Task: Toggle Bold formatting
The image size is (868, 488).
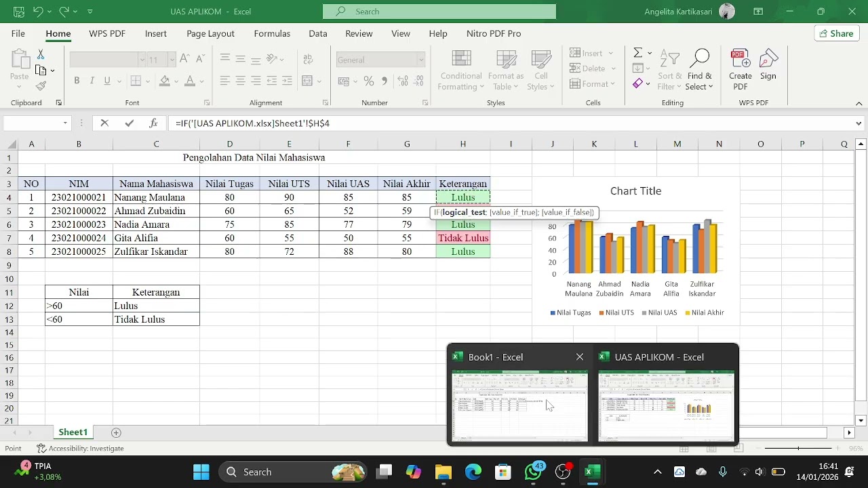Action: [77, 81]
